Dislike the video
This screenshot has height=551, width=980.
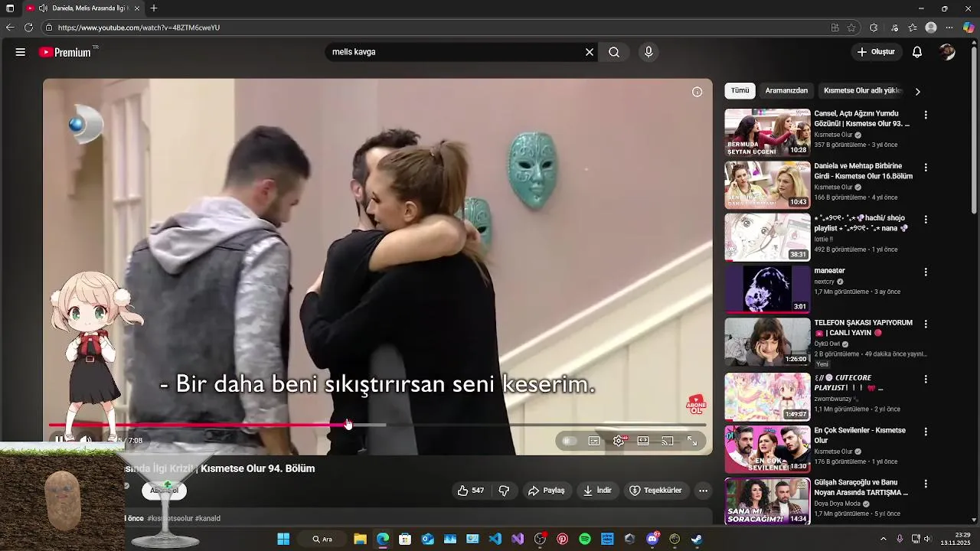(x=504, y=491)
